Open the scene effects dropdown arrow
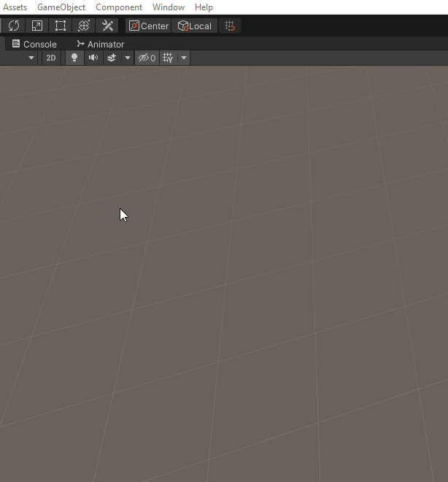The width and height of the screenshot is (448, 482). [x=128, y=58]
